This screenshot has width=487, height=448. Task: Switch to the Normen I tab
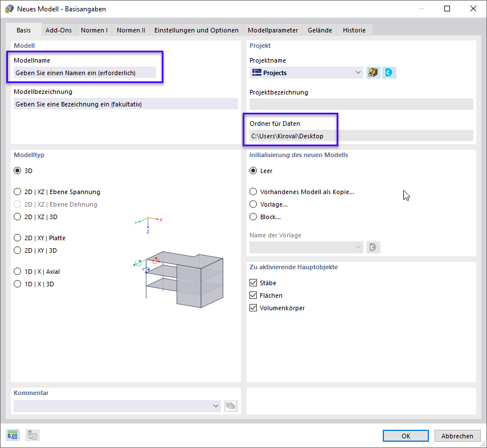click(x=94, y=30)
